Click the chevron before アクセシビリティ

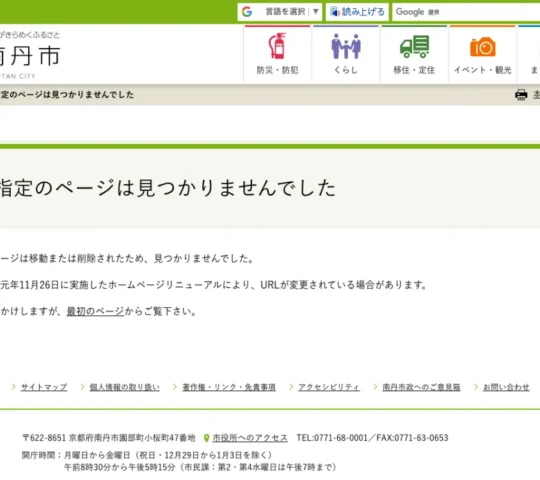coord(291,387)
